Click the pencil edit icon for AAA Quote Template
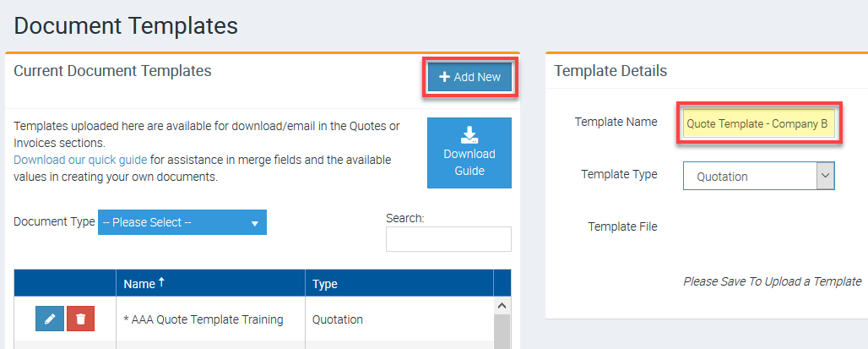Image resolution: width=868 pixels, height=349 pixels. [50, 319]
